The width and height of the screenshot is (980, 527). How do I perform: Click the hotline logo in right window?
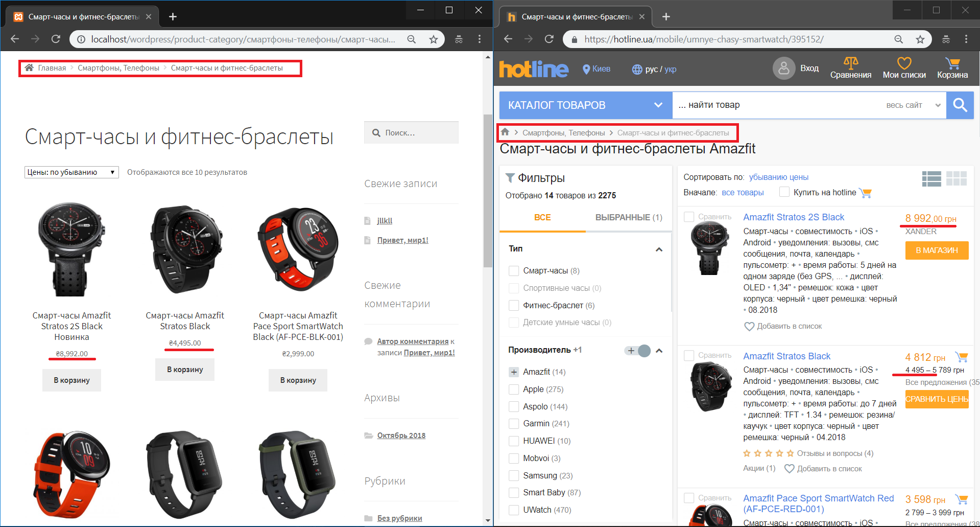click(534, 68)
